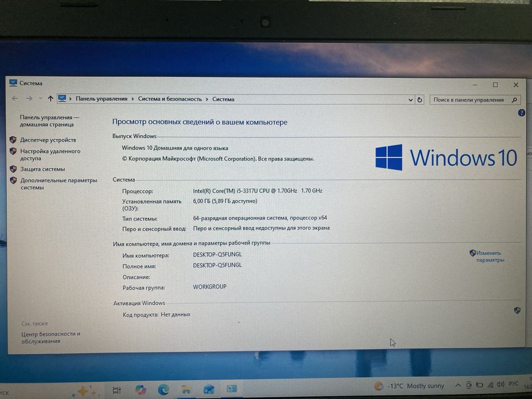Open Copilot from taskbar

coord(140,390)
